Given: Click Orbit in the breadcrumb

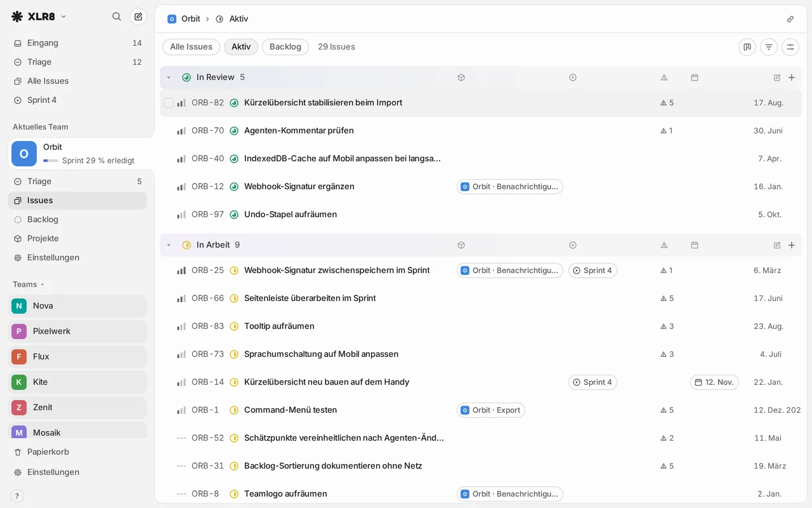Looking at the screenshot, I should tap(184, 19).
